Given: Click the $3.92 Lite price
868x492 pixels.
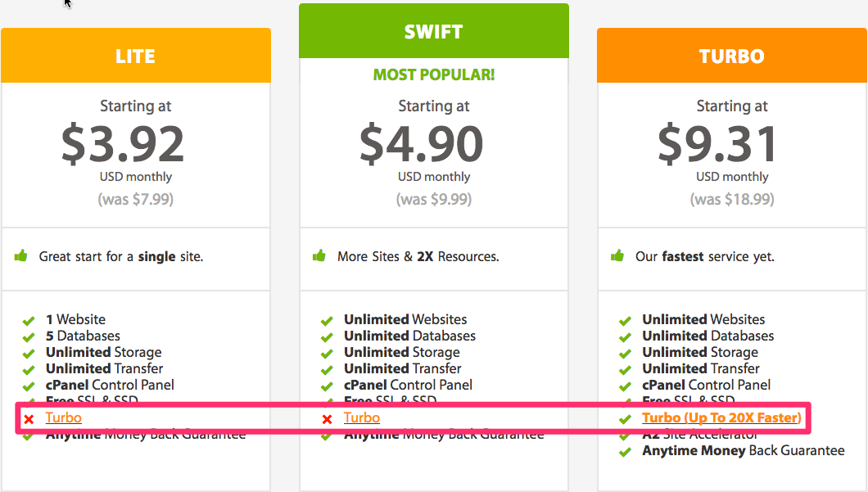Looking at the screenshot, I should click(123, 144).
